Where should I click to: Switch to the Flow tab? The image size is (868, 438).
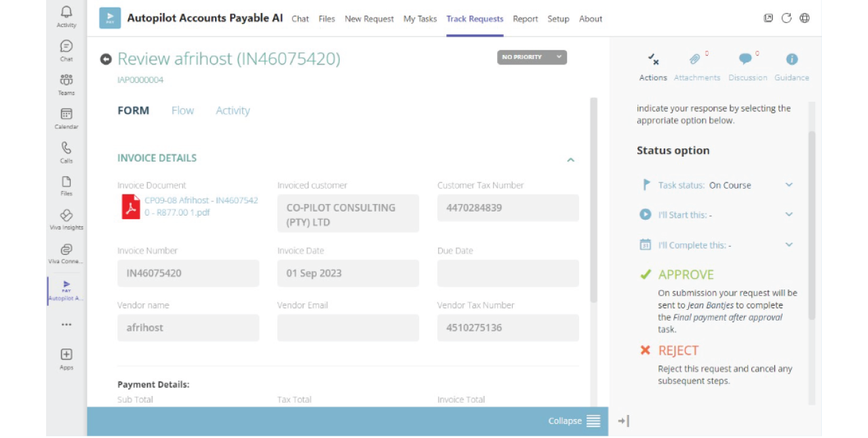(x=182, y=111)
